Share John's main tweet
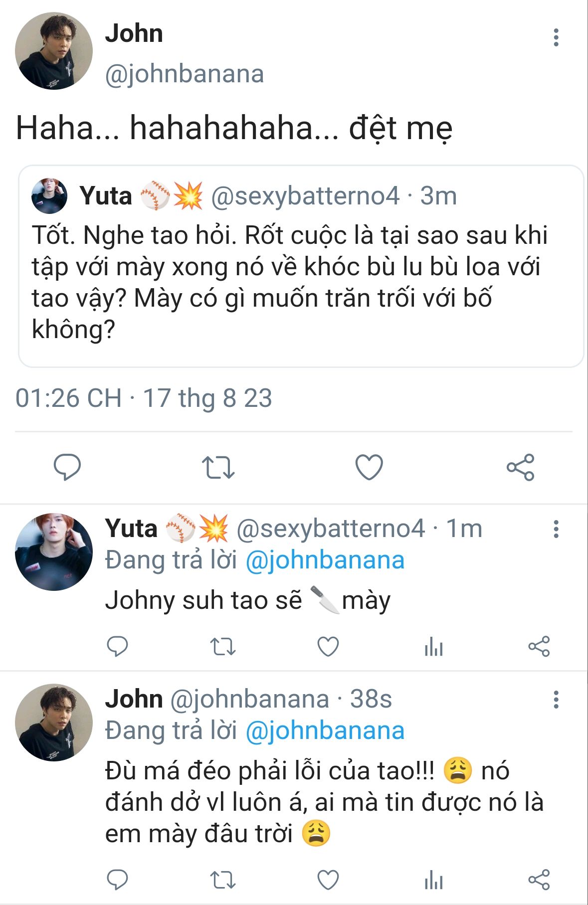 point(520,467)
